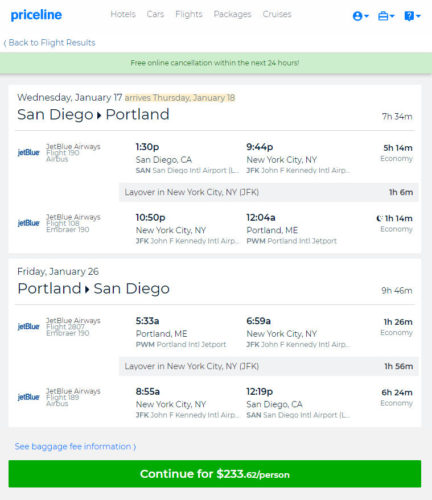Screen dimensions: 432x500
Task: Go back to Flight Results
Action: (49, 43)
